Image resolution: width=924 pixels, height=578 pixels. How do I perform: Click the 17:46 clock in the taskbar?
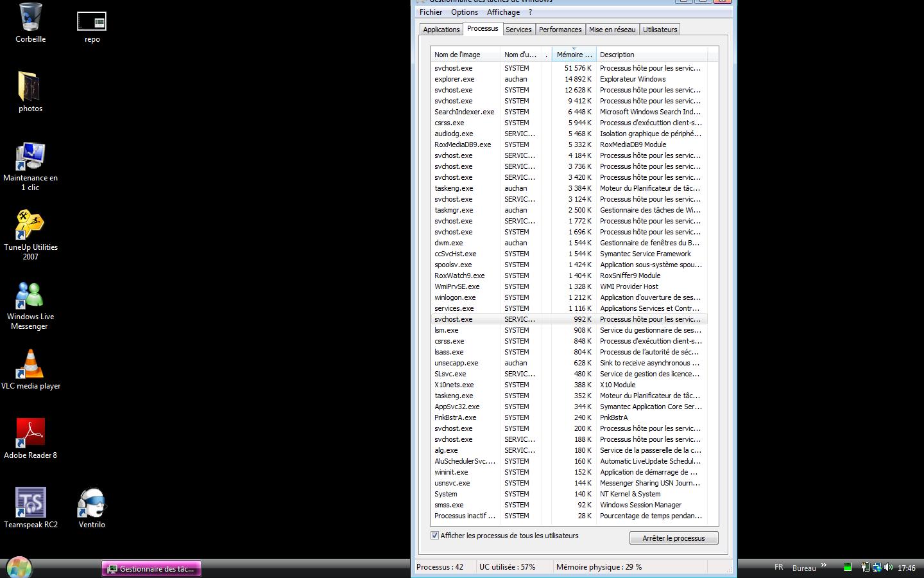pyautogui.click(x=907, y=568)
